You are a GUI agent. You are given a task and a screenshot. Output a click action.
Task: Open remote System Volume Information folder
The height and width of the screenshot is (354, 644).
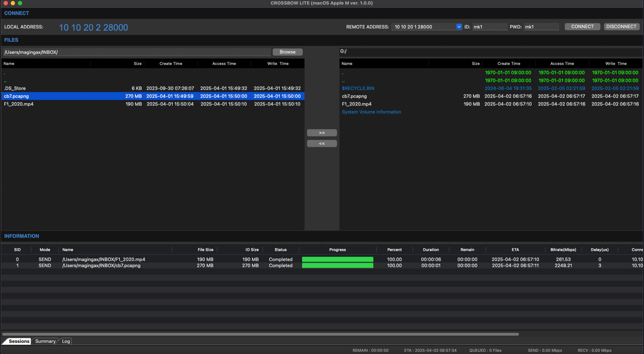(371, 112)
